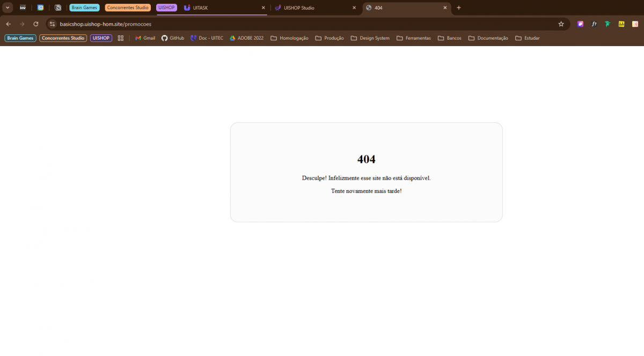Expand the tab search dropdown arrow
This screenshot has width=644, height=356.
(x=8, y=8)
